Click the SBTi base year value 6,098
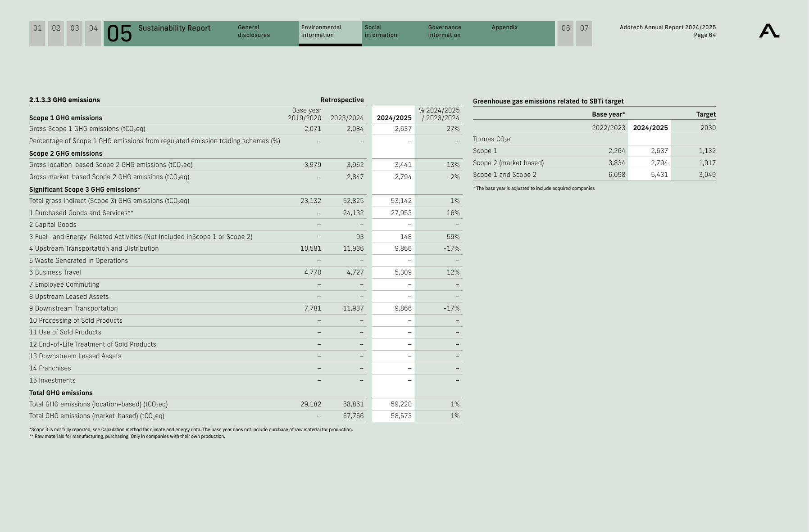The image size is (809, 532). pos(617,175)
